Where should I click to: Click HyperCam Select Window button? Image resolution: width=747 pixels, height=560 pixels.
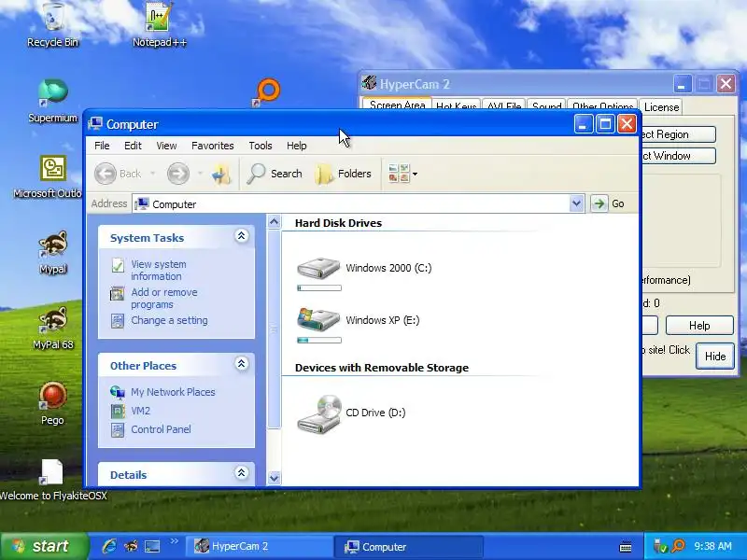coord(679,156)
